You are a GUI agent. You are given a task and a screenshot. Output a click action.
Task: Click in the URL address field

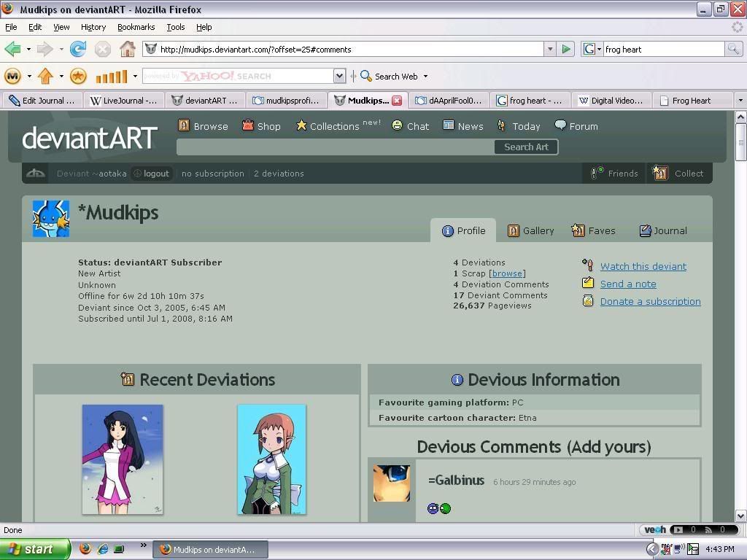(x=350, y=49)
